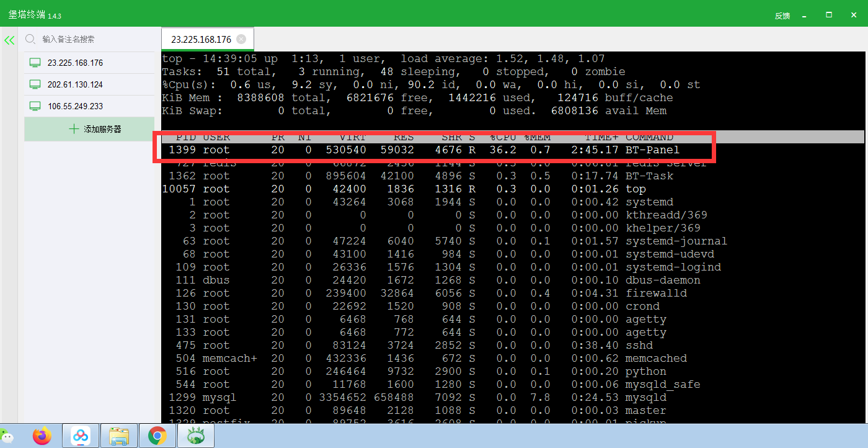
Task: Maximize the 堡塔终端 window
Action: click(x=829, y=14)
